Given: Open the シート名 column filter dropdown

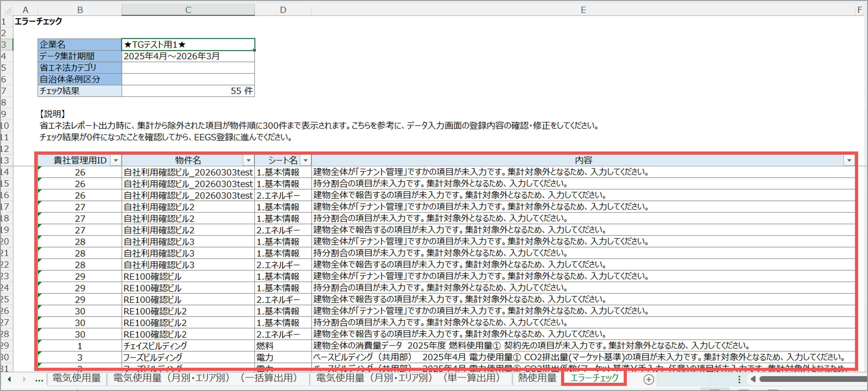Looking at the screenshot, I should (306, 160).
